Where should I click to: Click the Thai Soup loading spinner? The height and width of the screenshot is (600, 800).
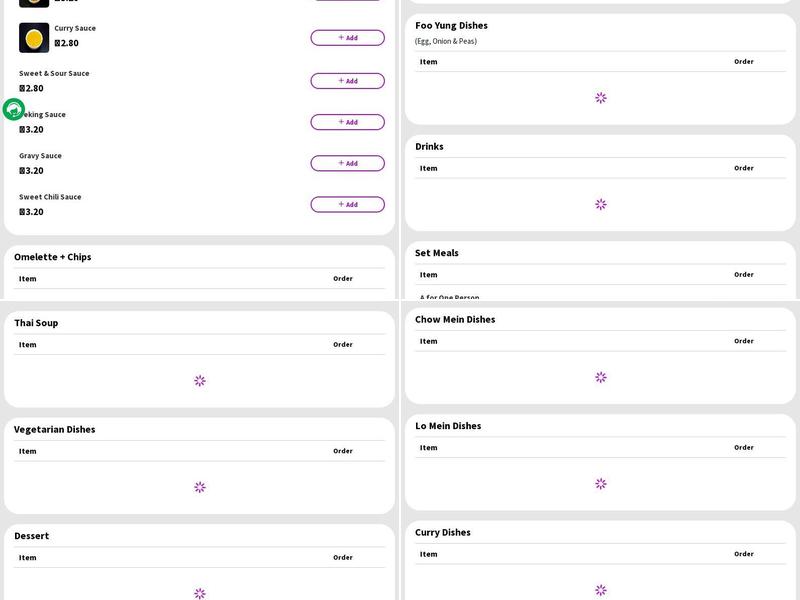pos(200,381)
